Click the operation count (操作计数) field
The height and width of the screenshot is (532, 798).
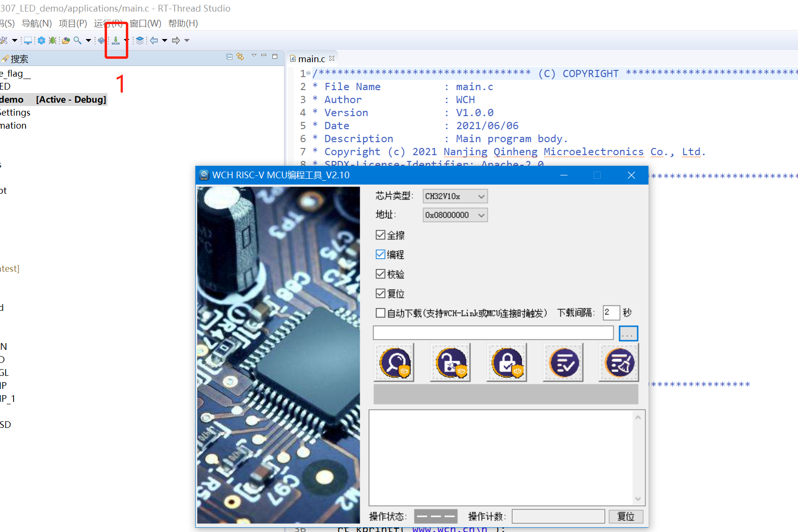click(x=558, y=517)
